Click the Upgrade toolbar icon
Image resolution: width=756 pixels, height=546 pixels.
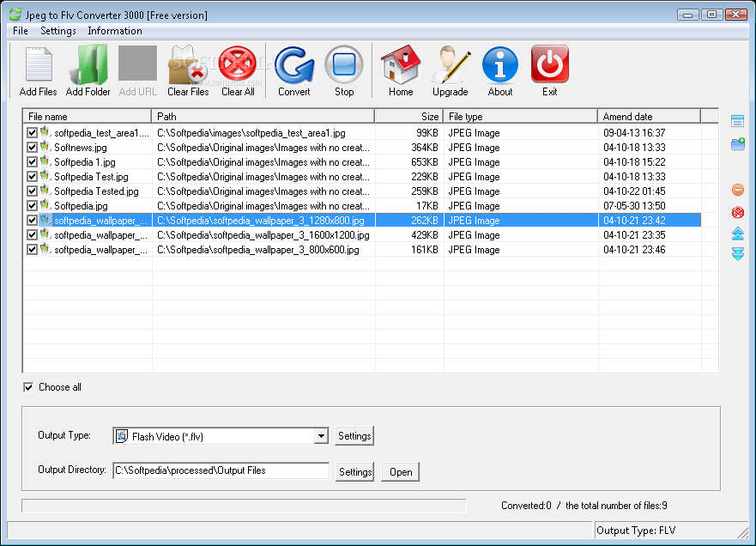coord(451,64)
